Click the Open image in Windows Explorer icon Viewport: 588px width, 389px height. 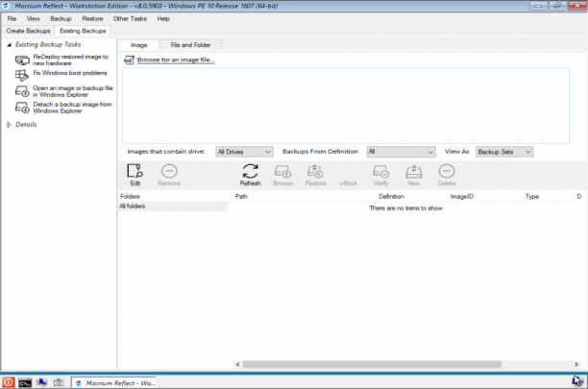pos(22,91)
